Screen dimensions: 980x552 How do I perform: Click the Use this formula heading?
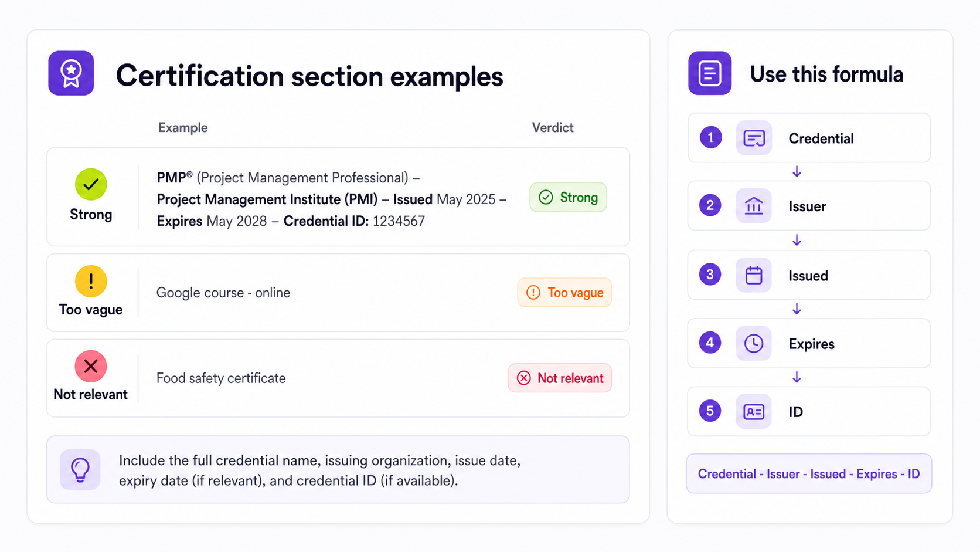pyautogui.click(x=826, y=74)
